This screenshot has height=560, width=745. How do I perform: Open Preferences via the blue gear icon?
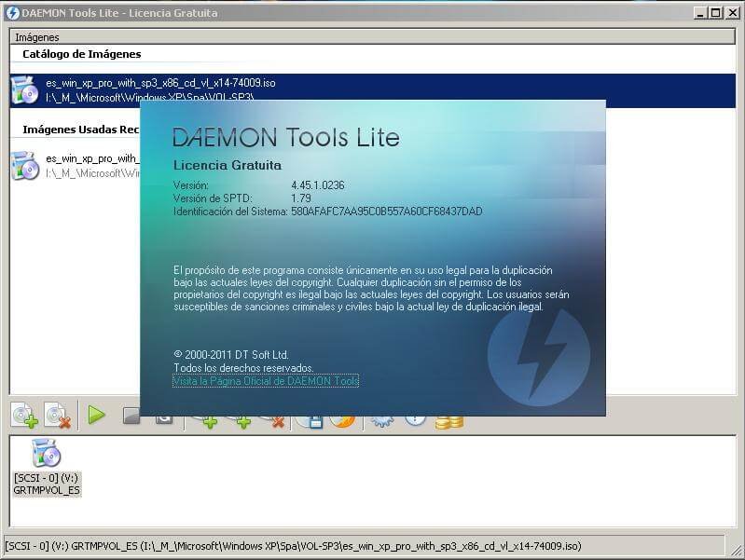(382, 421)
